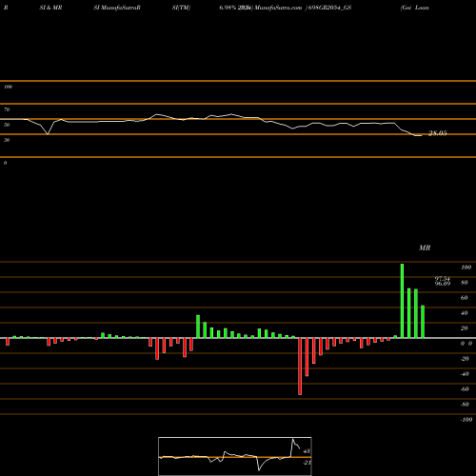Click the '30' level label on RSI panel
This screenshot has height=476, width=476.
[x=7, y=140]
